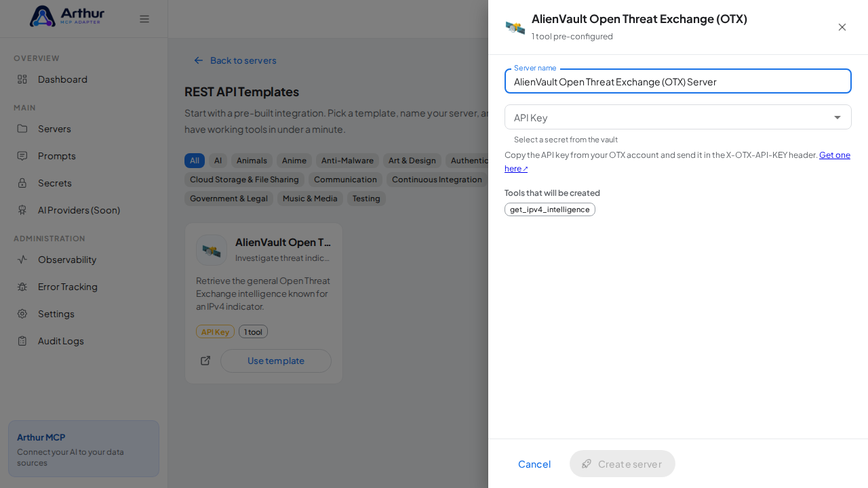868x488 pixels.
Task: Cancel the server creation
Action: point(534,464)
